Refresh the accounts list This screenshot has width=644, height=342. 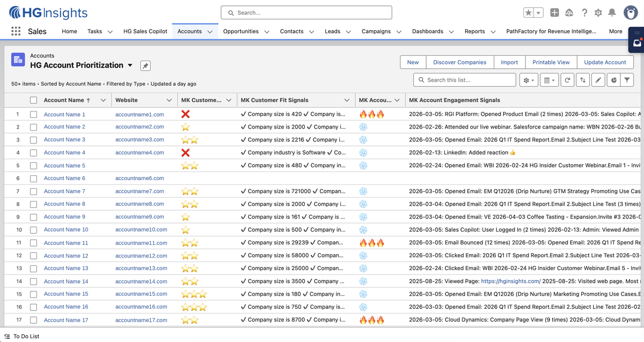click(x=567, y=80)
